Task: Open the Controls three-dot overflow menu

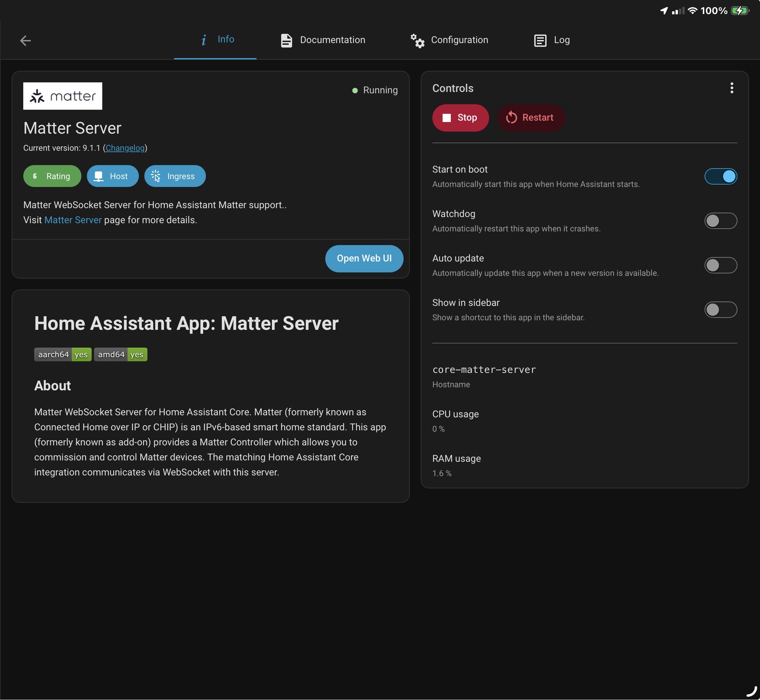Action: pos(732,88)
